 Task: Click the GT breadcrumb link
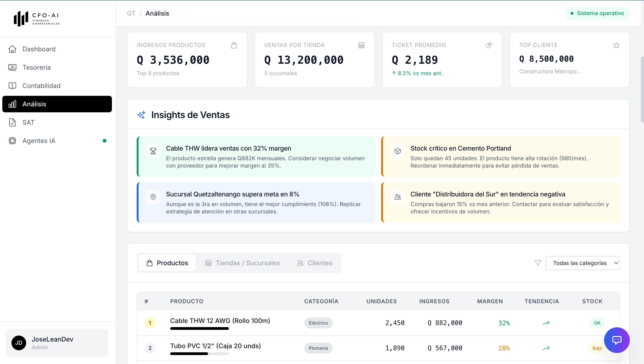pos(131,13)
